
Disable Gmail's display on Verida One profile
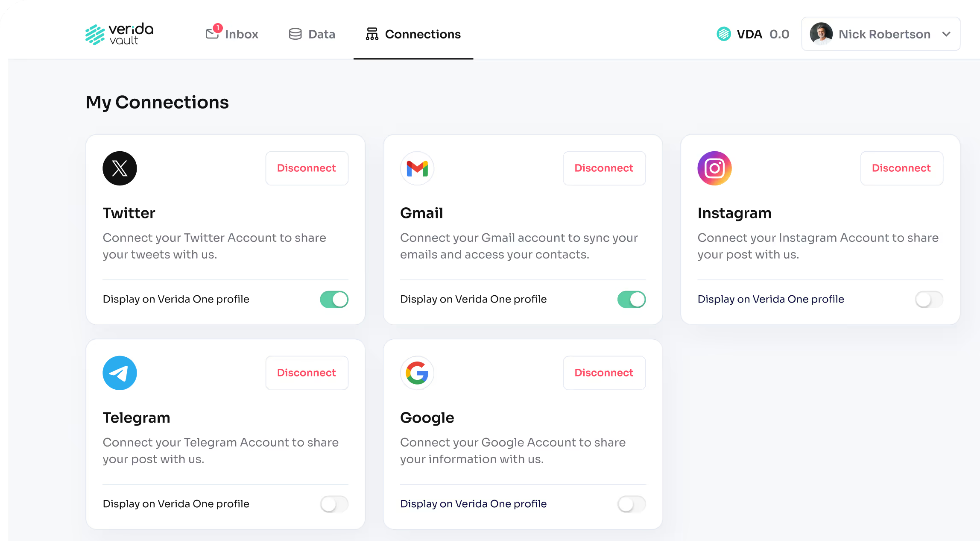[x=631, y=300]
